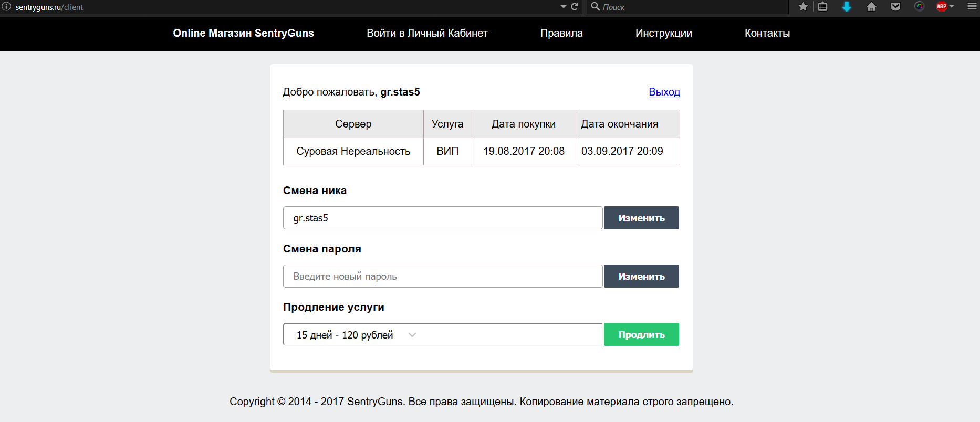
Task: Go to browser home page icon
Action: (871, 7)
